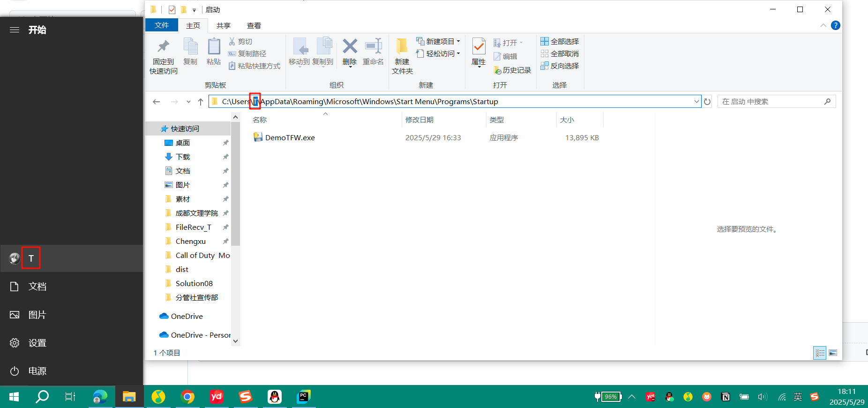Viewport: 868px width, 408px height.
Task: Open the user account T in Start
Action: click(71, 258)
